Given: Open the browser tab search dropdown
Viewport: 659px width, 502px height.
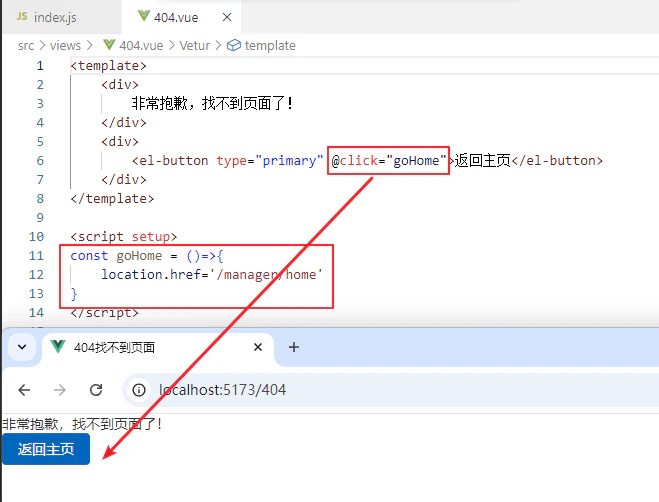Looking at the screenshot, I should 22,347.
